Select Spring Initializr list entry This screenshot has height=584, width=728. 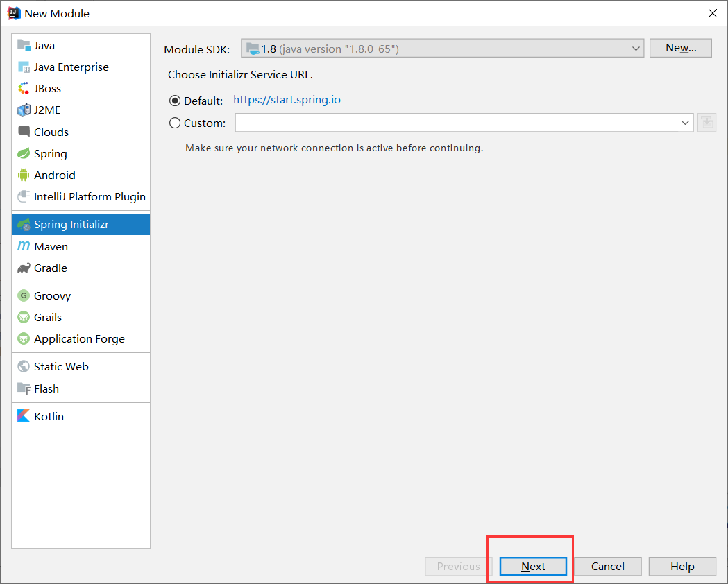(81, 225)
